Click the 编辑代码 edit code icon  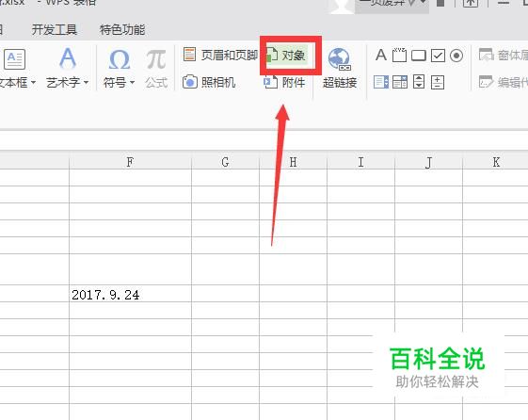pyautogui.click(x=486, y=82)
